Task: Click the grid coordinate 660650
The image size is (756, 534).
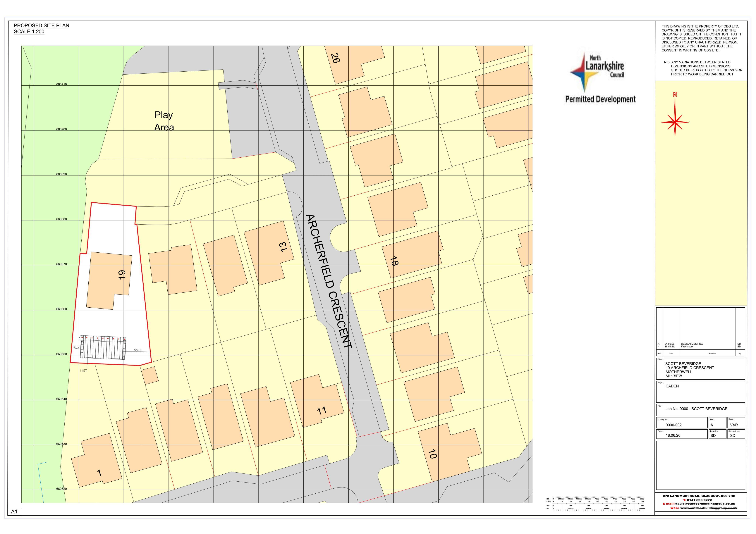Action: [61, 354]
